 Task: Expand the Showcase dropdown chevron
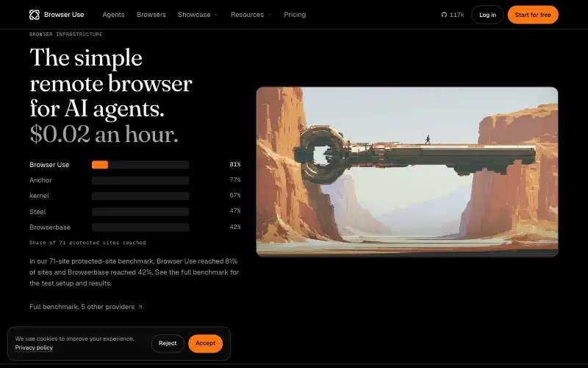216,15
